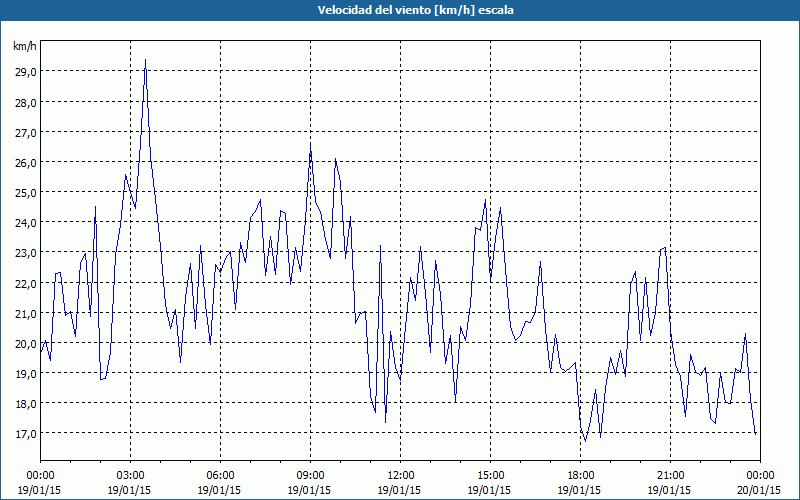Viewport: 800px width, 500px height.
Task: Click the '20/01/15' date label
Action: pos(759,490)
